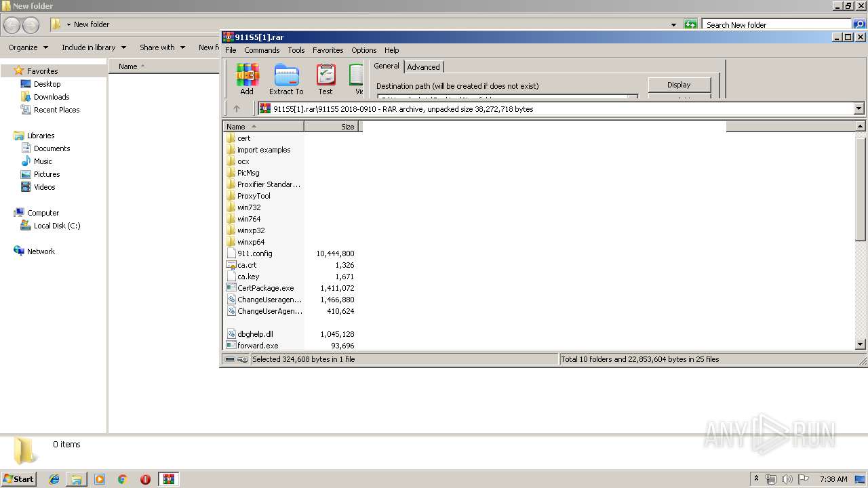Open the File menu in WinRAR

tap(231, 50)
